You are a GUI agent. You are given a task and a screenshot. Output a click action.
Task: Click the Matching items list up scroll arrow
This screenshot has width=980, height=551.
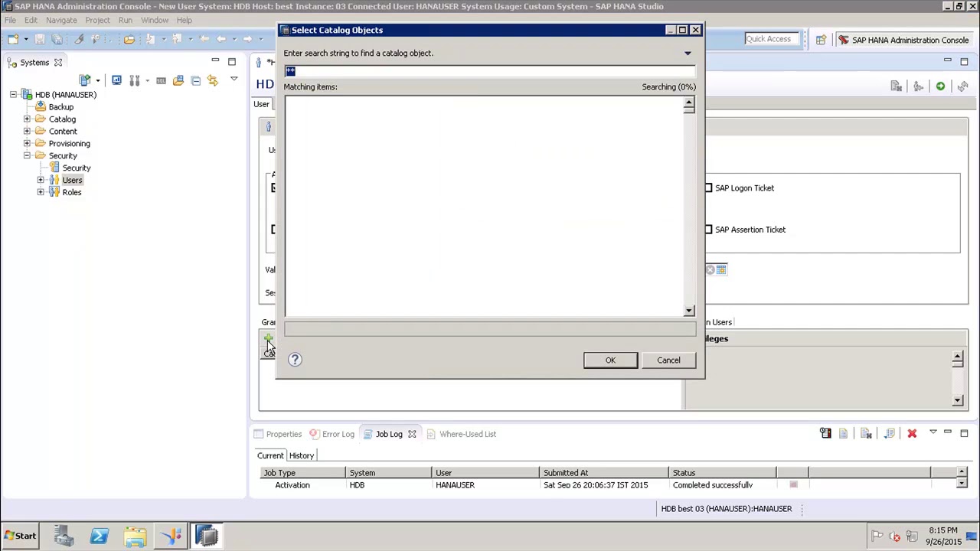(688, 103)
